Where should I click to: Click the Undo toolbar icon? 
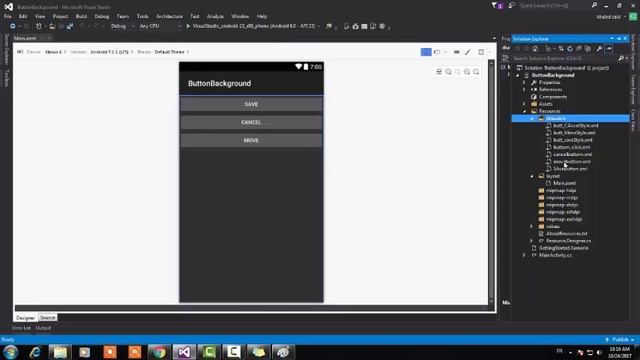tap(82, 26)
